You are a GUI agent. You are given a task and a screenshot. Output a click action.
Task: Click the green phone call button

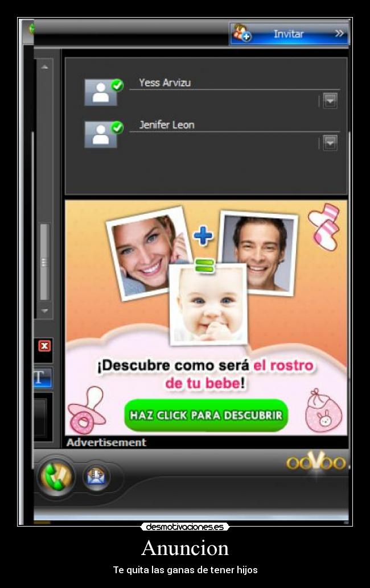coord(56,477)
